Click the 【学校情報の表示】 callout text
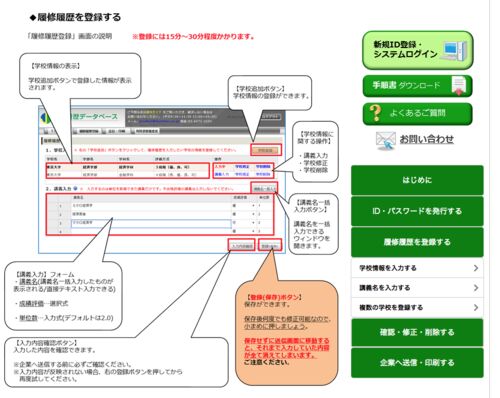The image size is (500, 398). [55, 66]
